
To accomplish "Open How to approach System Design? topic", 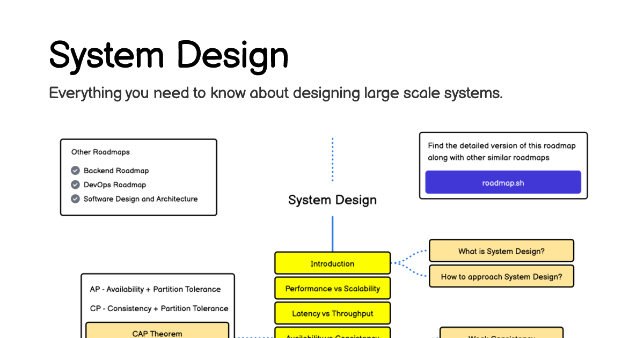I will tap(501, 276).
